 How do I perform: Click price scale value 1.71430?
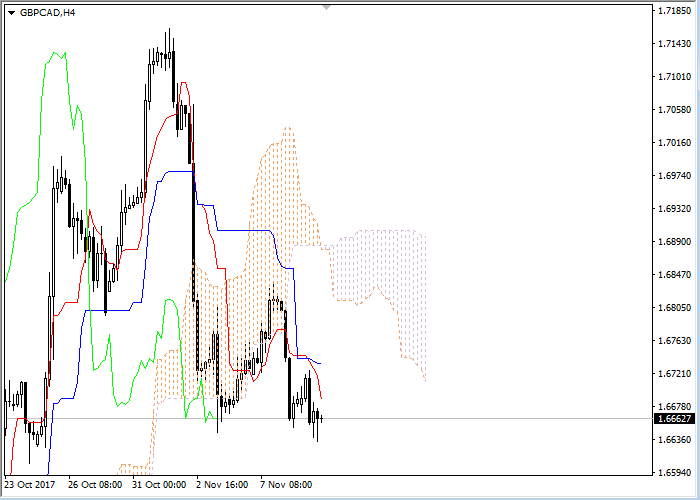pyautogui.click(x=675, y=44)
